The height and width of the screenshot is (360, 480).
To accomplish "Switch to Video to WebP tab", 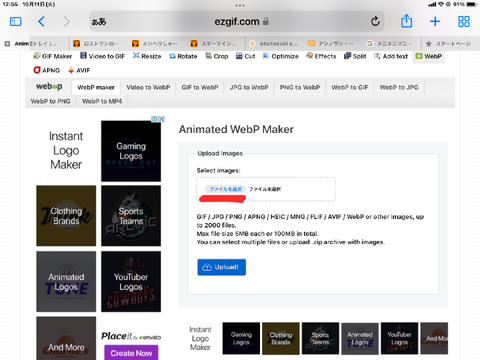I will click(x=148, y=87).
